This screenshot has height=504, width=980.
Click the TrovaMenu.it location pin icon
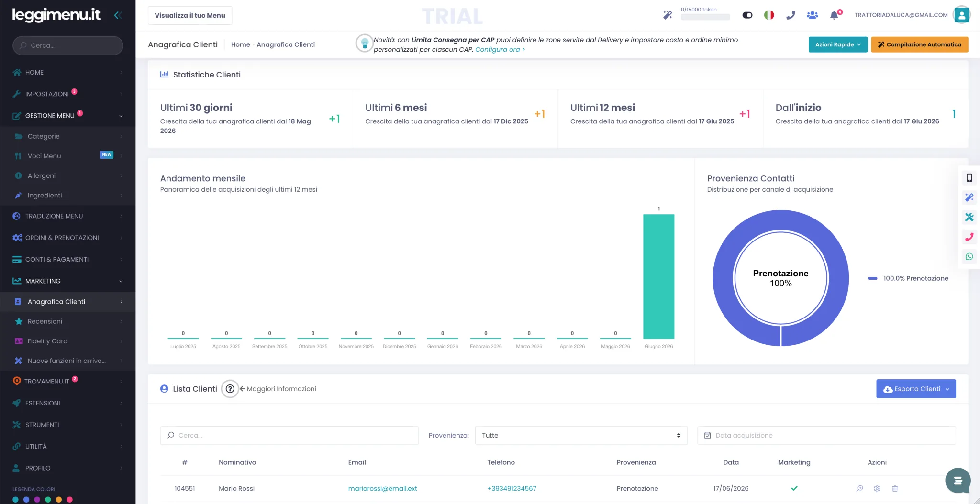[17, 381]
